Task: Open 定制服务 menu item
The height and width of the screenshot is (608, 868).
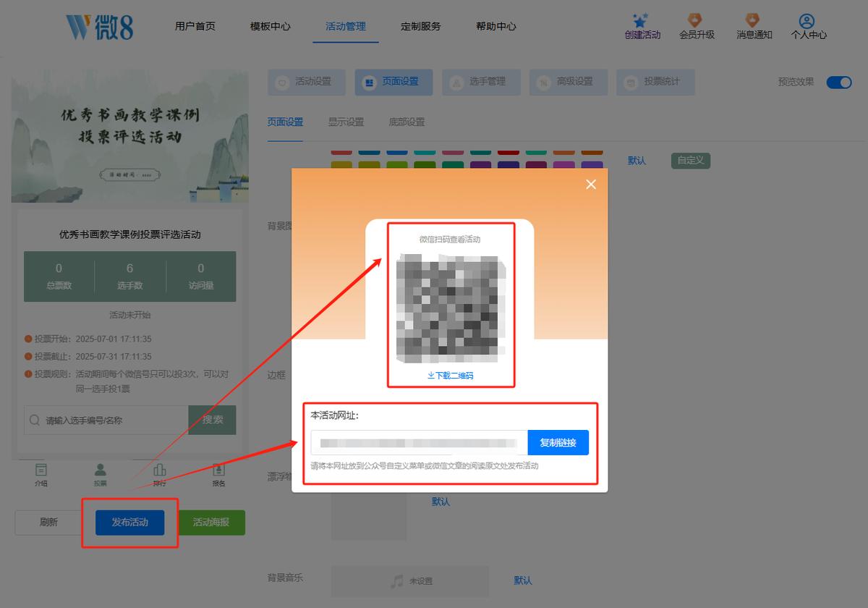Action: [421, 26]
